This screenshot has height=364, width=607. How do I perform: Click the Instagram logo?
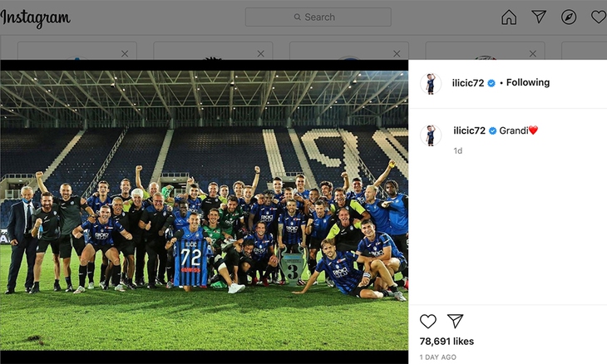35,18
